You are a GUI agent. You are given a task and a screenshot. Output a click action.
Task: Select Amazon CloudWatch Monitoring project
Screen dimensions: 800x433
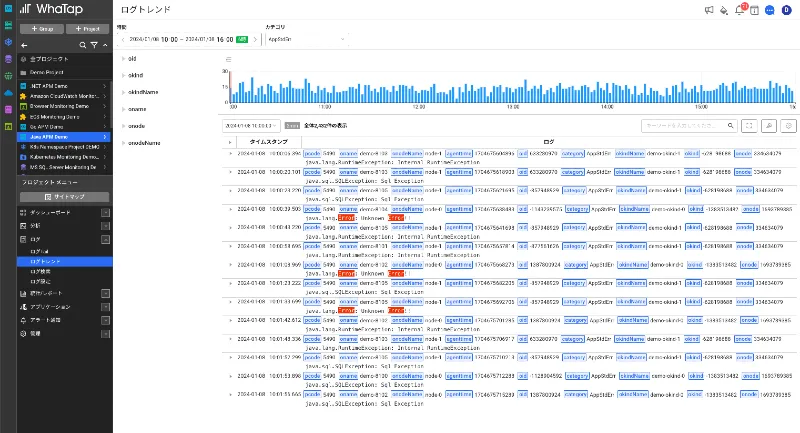pyautogui.click(x=64, y=96)
